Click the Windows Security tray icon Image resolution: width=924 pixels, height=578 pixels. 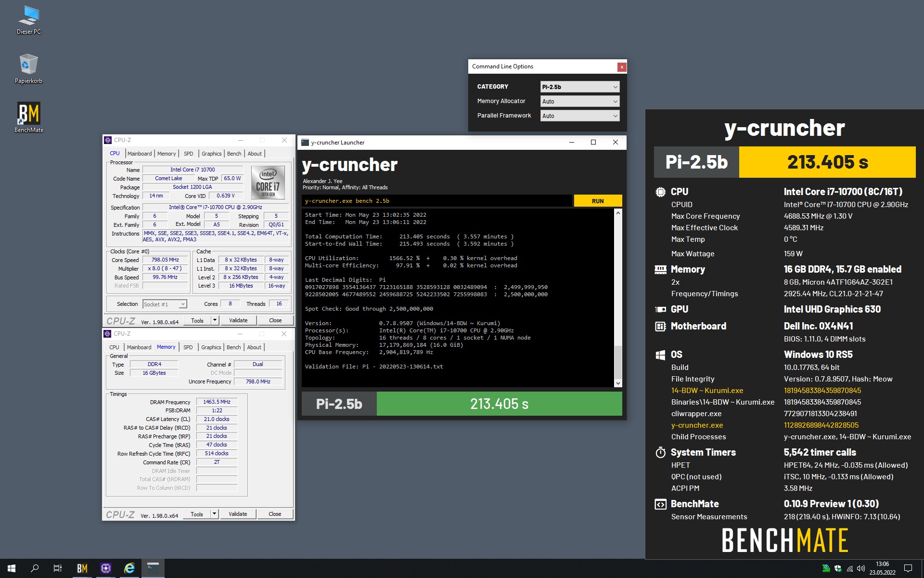click(x=838, y=568)
